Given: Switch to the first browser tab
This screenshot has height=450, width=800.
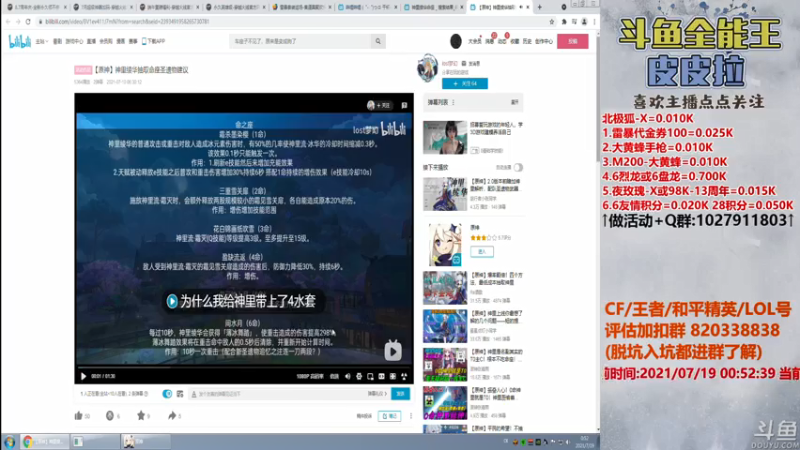Looking at the screenshot, I should pos(36,7).
